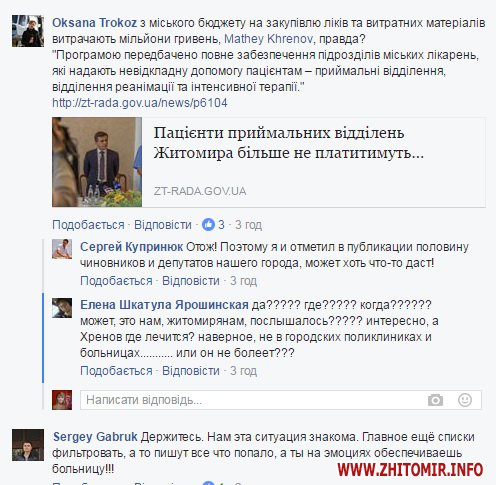Click Sergey Gabruk profile photo
The width and height of the screenshot is (496, 485).
coord(28,445)
